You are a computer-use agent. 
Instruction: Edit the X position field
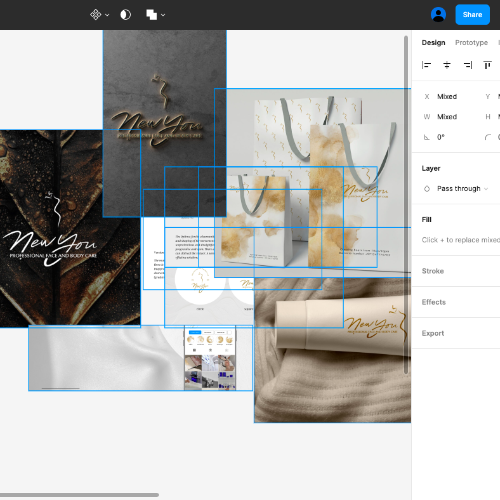447,97
